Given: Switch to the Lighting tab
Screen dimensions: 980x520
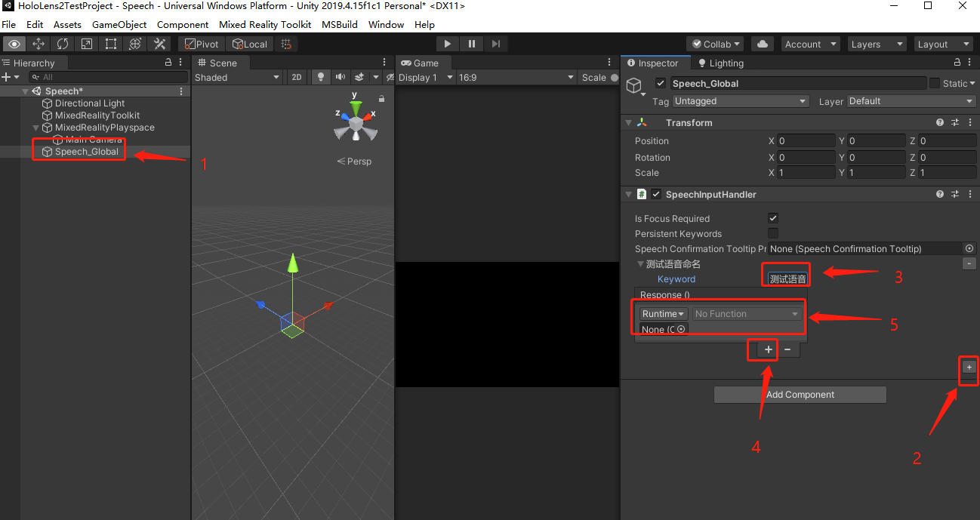Looking at the screenshot, I should click(x=721, y=63).
